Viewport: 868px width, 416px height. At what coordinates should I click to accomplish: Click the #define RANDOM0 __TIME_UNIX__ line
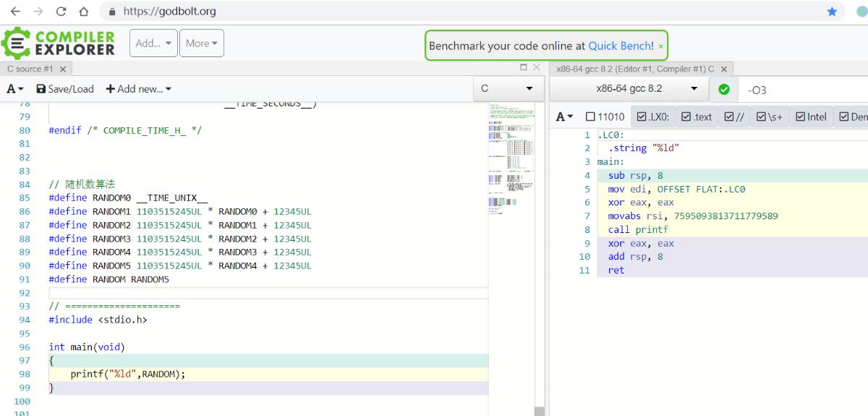click(128, 198)
